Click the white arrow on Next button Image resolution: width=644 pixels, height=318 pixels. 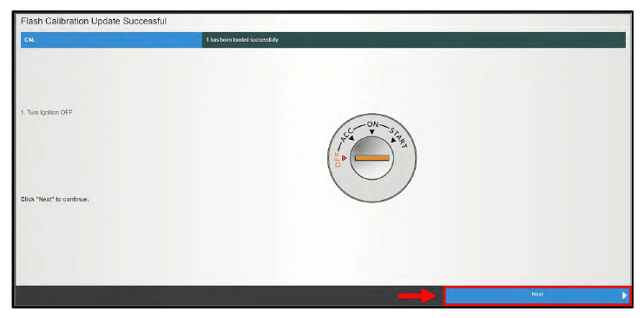click(x=625, y=295)
